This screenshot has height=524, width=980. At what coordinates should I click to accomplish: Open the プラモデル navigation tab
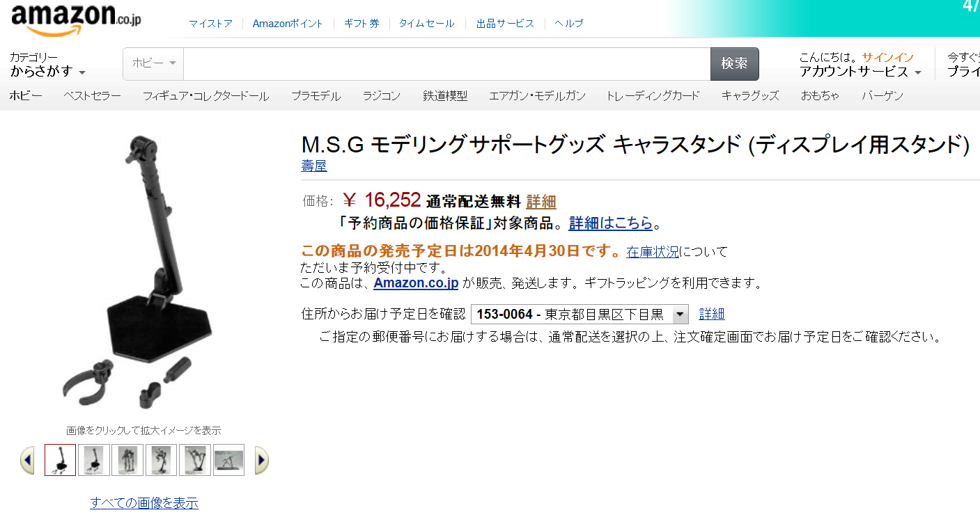(x=316, y=96)
